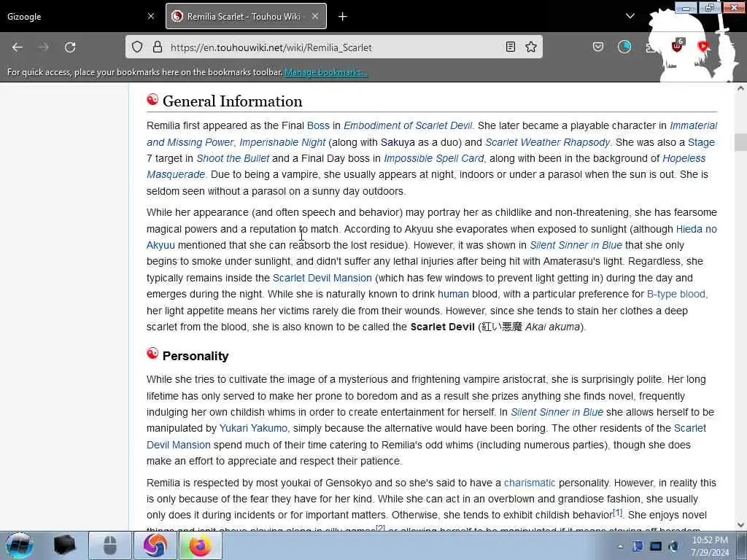Open a new browser tab
Viewport: 747px width, 560px height.
pos(343,17)
